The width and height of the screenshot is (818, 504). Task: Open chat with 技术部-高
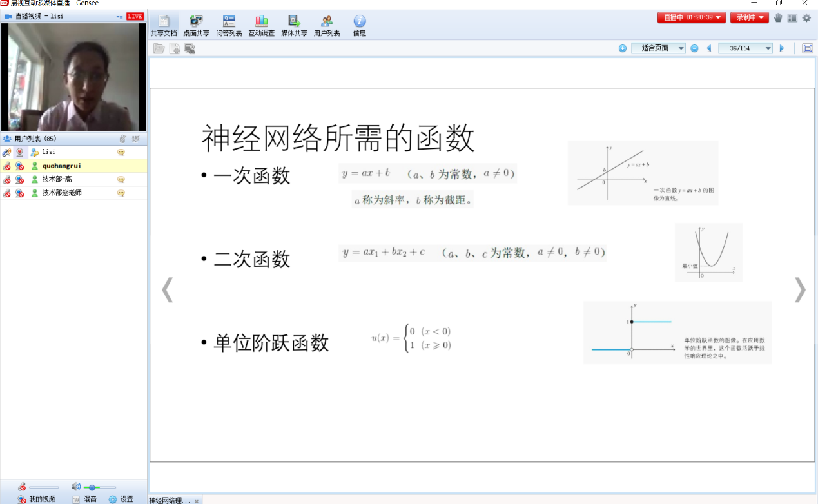[121, 179]
